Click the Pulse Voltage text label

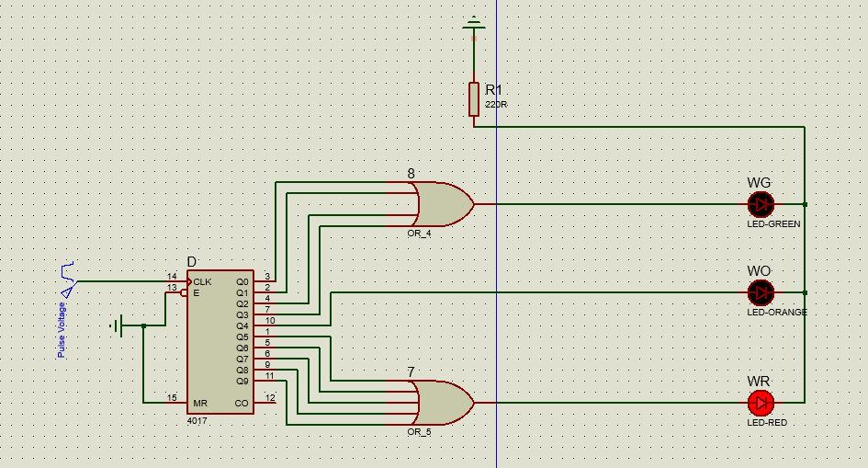click(x=62, y=330)
